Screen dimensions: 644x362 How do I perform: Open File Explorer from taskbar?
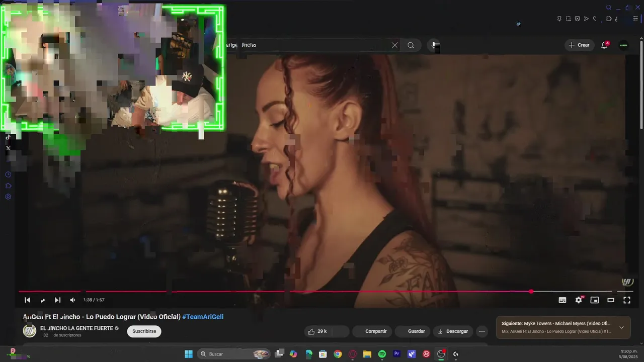pos(367,354)
